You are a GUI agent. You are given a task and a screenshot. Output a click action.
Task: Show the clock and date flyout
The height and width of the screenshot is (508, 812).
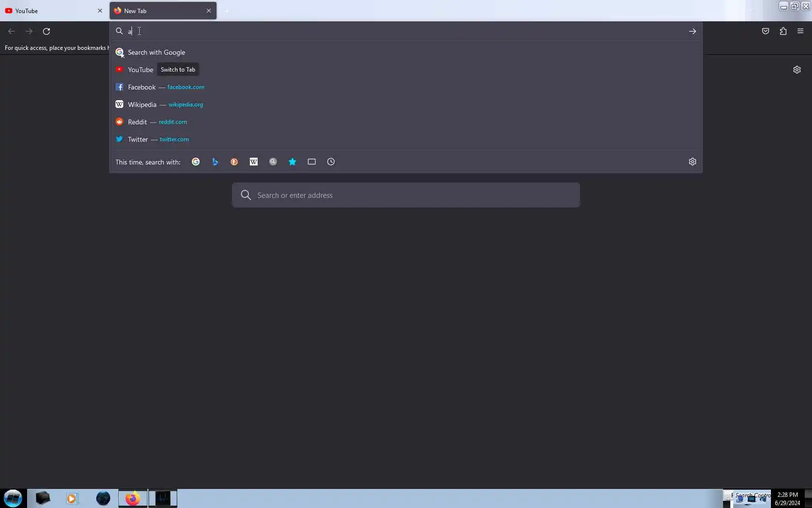coord(787,499)
